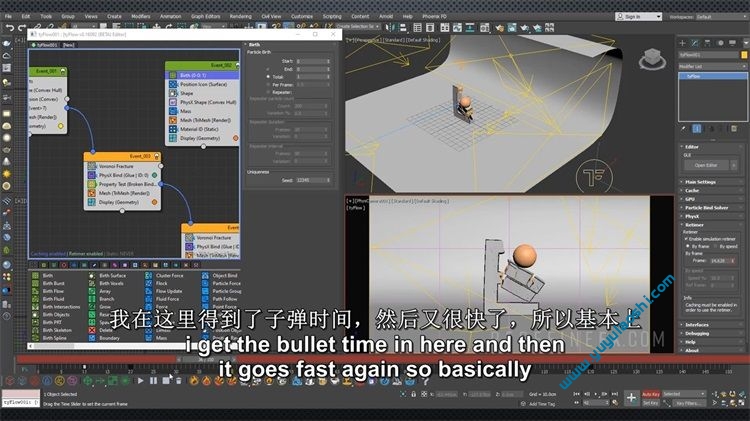Open the Sign In dropdown
750x421 pixels.
click(639, 17)
